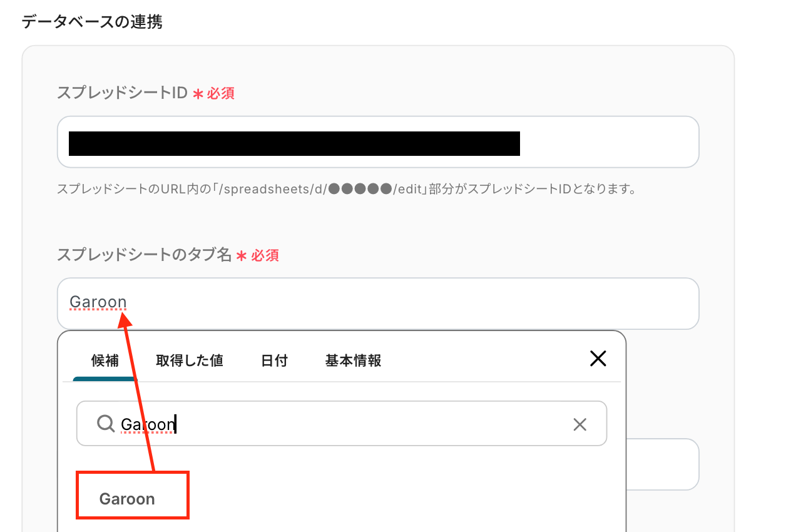Open the 取得した値 tab
The height and width of the screenshot is (532, 786).
190,361
